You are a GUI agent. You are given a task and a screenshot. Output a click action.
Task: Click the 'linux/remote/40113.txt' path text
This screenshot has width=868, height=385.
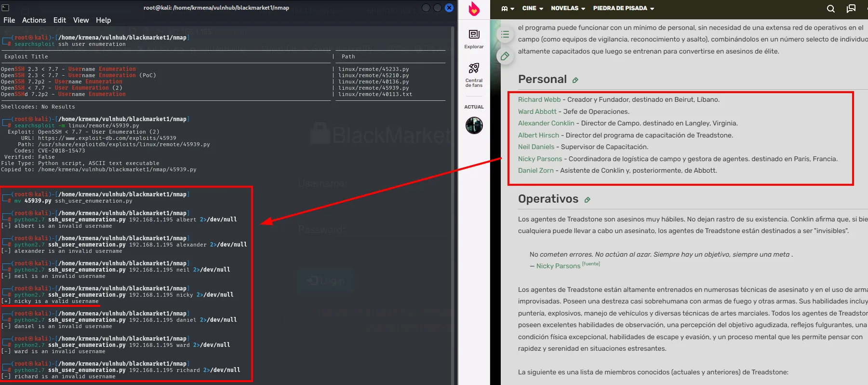point(375,94)
